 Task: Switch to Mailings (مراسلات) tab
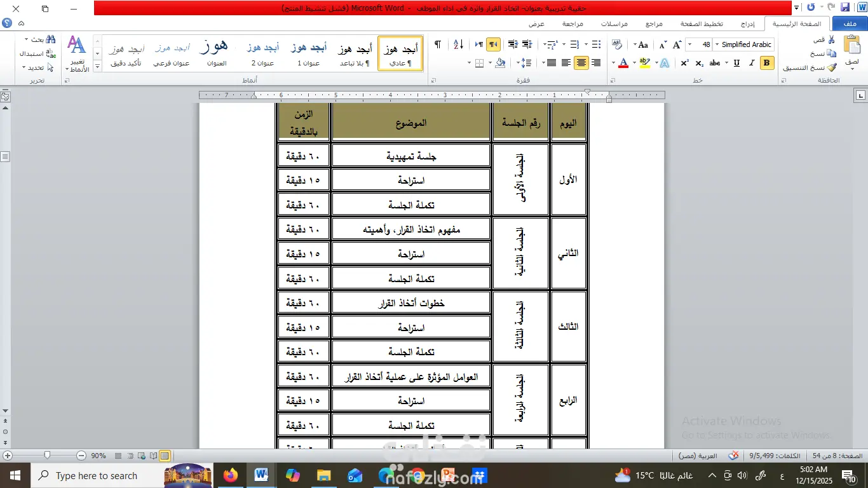point(614,24)
